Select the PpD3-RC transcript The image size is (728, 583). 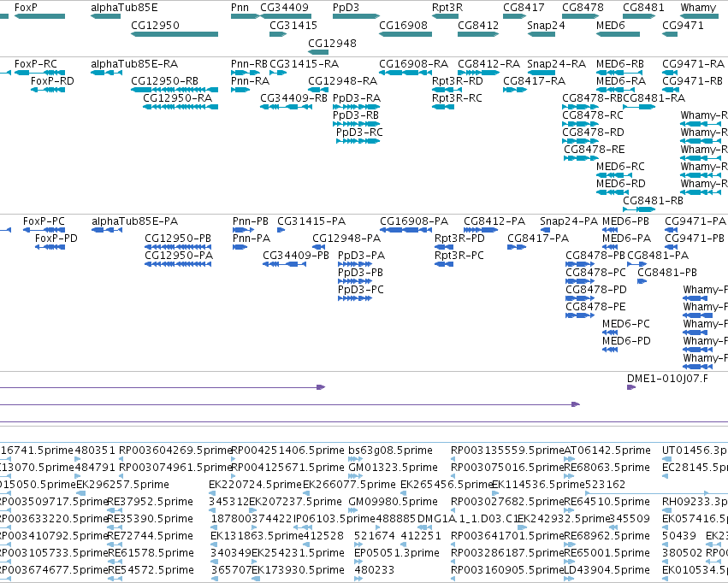pos(358,140)
